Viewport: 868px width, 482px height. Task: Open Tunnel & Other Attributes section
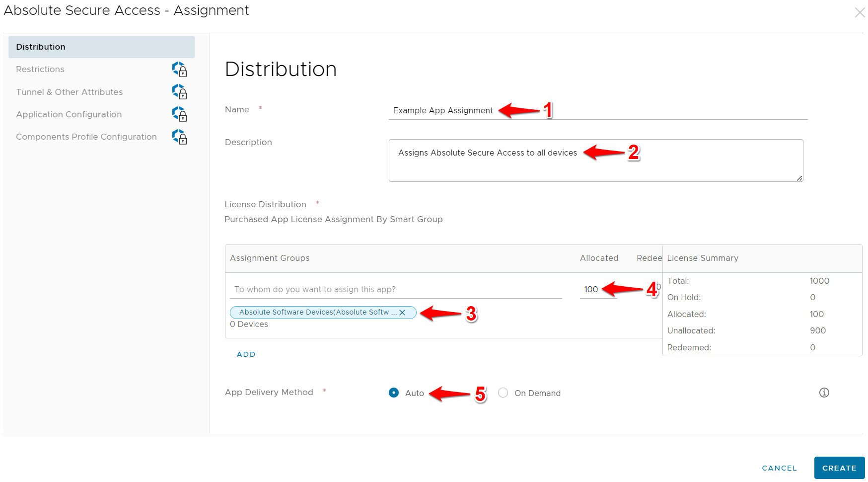point(70,92)
